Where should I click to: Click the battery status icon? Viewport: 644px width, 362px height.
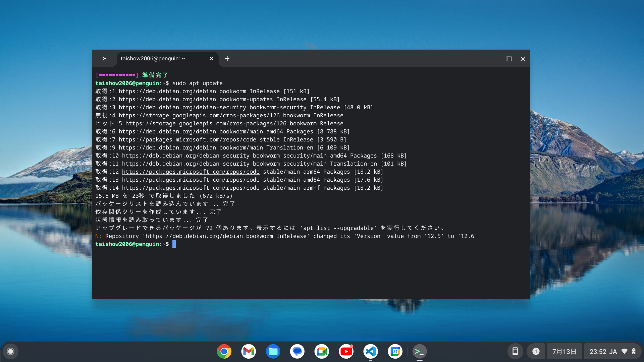point(634,351)
